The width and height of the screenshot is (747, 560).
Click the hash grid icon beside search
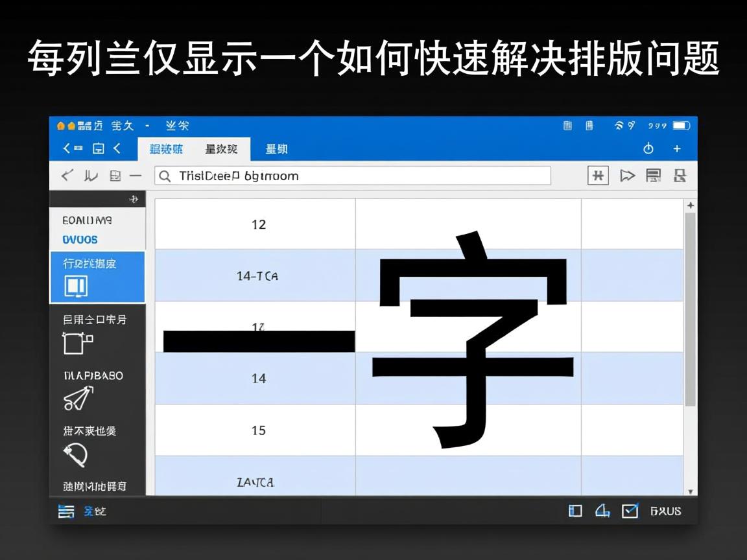pyautogui.click(x=598, y=176)
